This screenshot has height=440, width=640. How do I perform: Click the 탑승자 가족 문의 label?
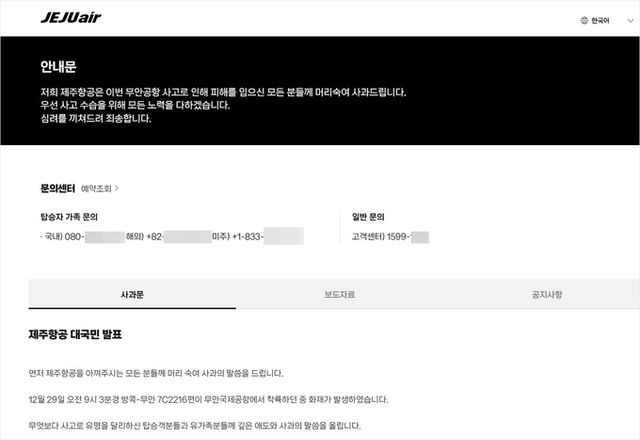coord(69,217)
